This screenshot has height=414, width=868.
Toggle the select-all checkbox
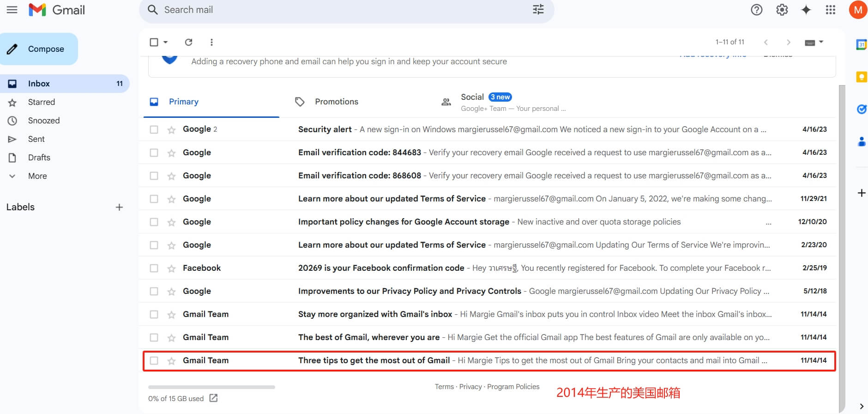154,42
